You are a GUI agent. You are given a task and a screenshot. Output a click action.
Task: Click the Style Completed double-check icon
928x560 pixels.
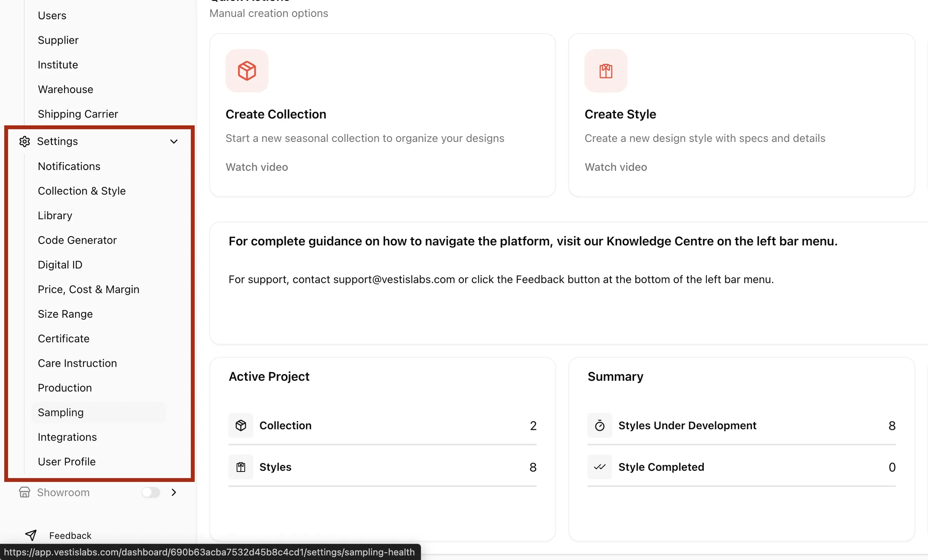(x=600, y=467)
